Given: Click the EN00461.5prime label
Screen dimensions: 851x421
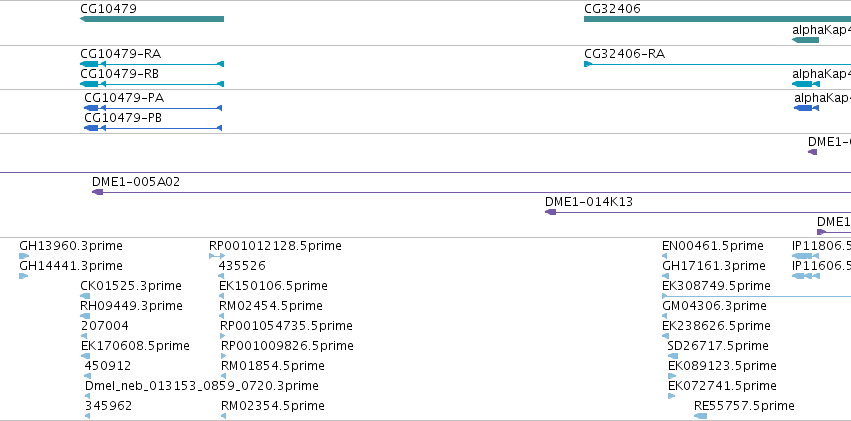Looking at the screenshot, I should coord(713,246).
